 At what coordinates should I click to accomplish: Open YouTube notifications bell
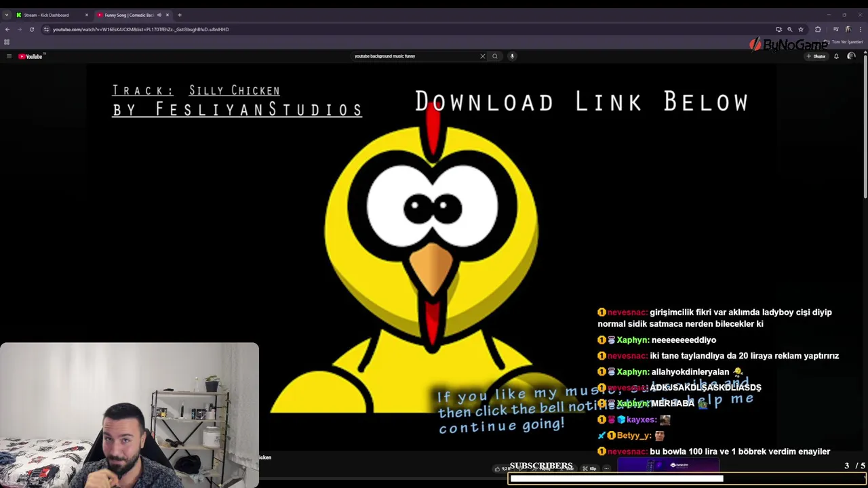click(836, 56)
